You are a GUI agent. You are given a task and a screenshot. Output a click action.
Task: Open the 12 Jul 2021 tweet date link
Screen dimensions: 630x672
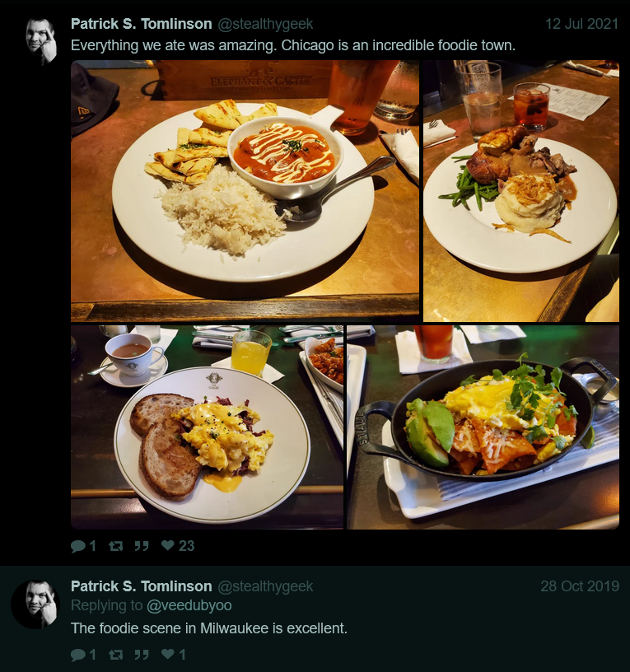tap(581, 24)
